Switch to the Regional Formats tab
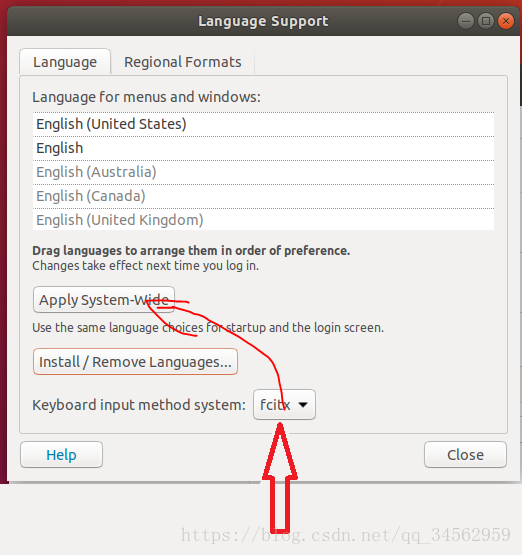The width and height of the screenshot is (522, 555). pos(183,62)
